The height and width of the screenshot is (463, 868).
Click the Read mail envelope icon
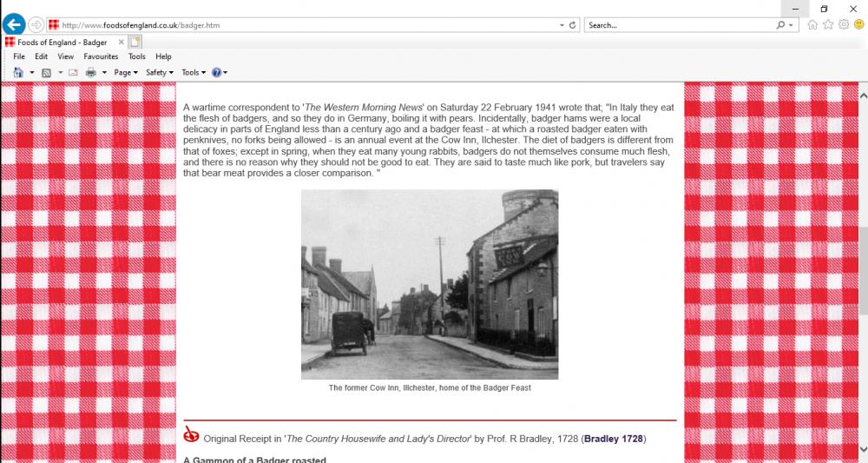[73, 73]
